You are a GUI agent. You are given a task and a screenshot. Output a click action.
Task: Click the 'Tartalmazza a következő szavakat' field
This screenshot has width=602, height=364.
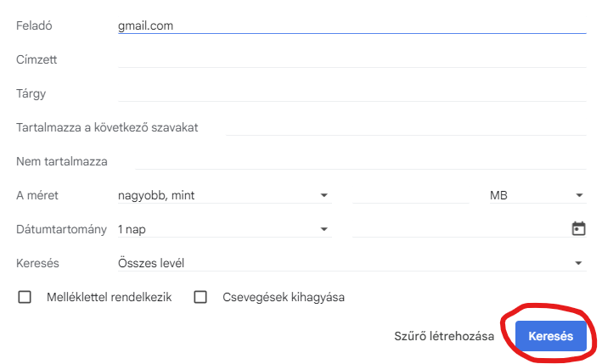(406, 127)
